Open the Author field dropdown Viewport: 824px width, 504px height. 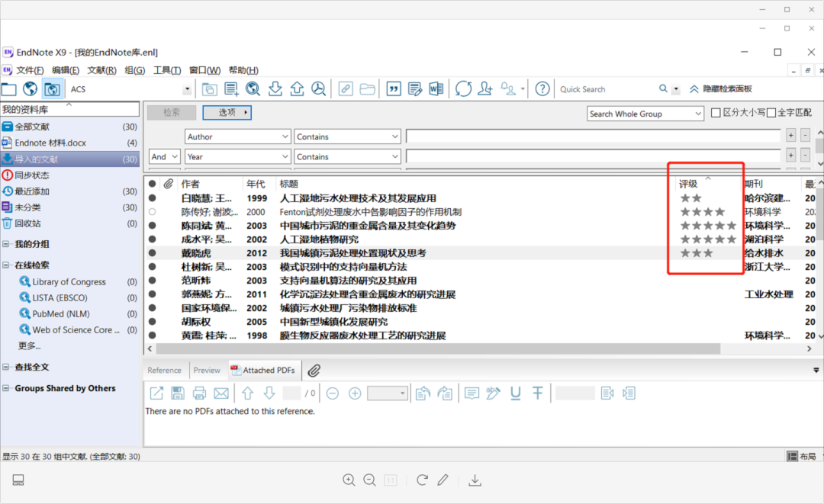click(237, 136)
